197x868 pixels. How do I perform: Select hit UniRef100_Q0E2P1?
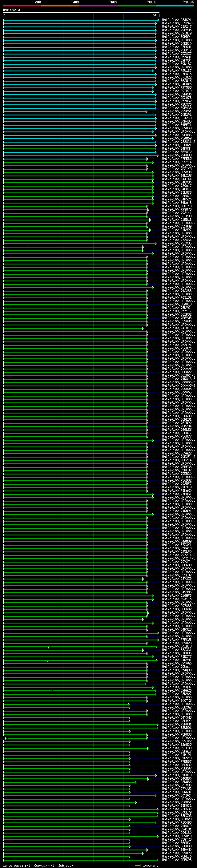click(176, 115)
